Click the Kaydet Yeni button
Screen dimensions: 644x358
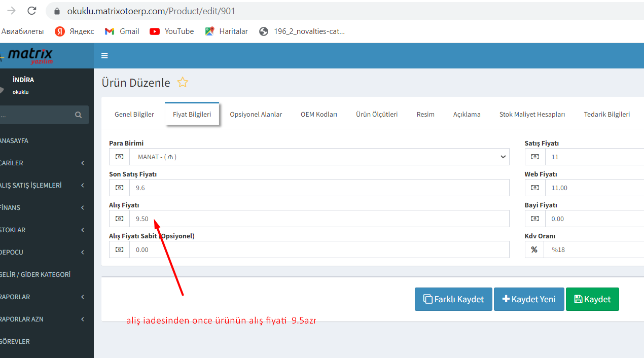click(528, 299)
